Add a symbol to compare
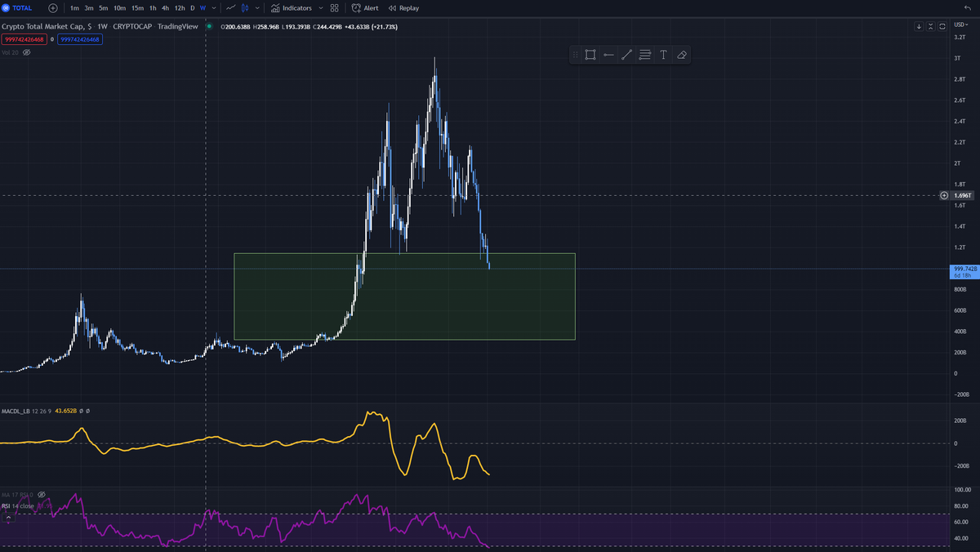The image size is (980, 552). pyautogui.click(x=53, y=7)
